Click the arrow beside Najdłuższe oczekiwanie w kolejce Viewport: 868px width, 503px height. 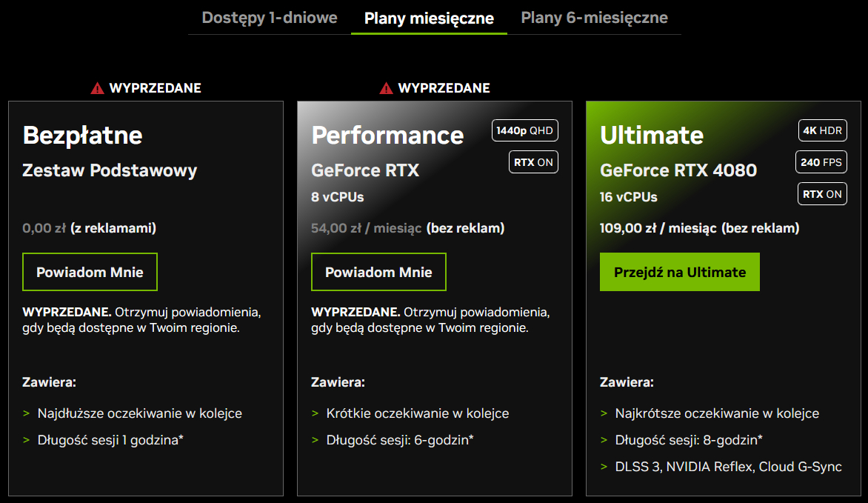point(26,413)
